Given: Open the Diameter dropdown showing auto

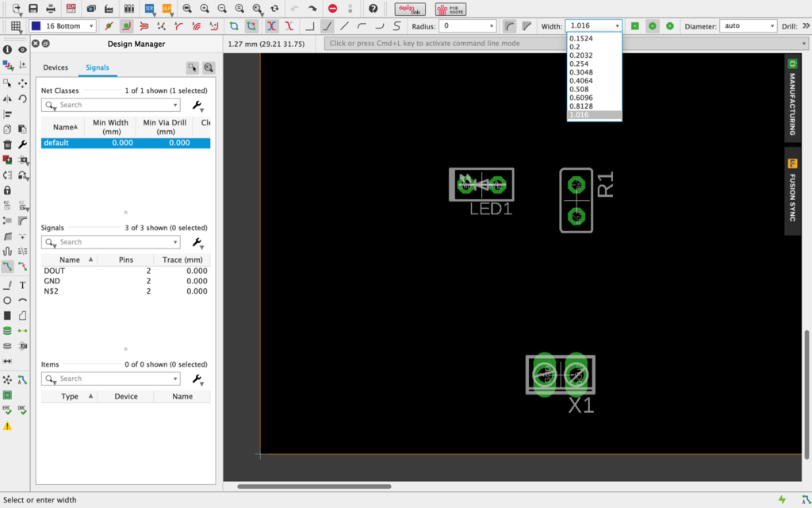Looking at the screenshot, I should pyautogui.click(x=749, y=26).
